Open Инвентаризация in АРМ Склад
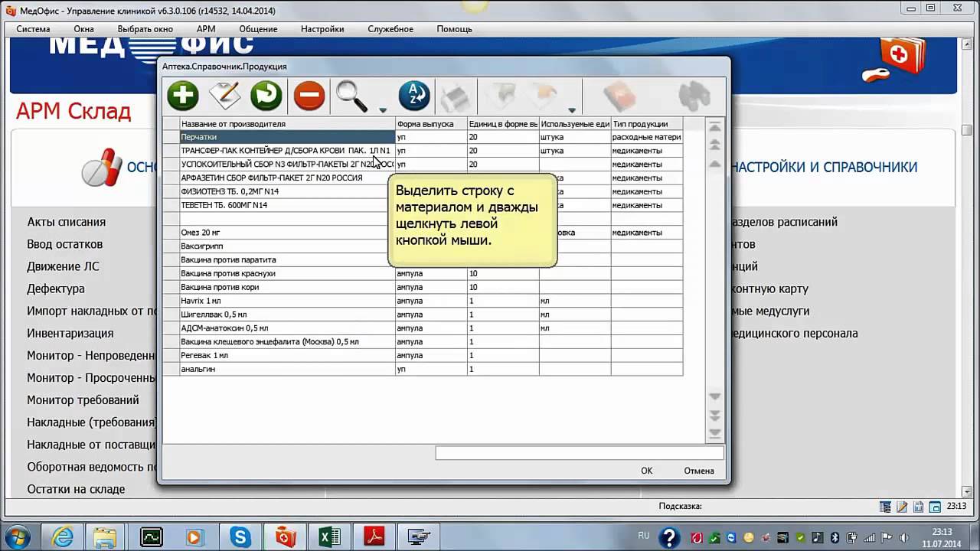The height and width of the screenshot is (551, 980). pyautogui.click(x=70, y=333)
